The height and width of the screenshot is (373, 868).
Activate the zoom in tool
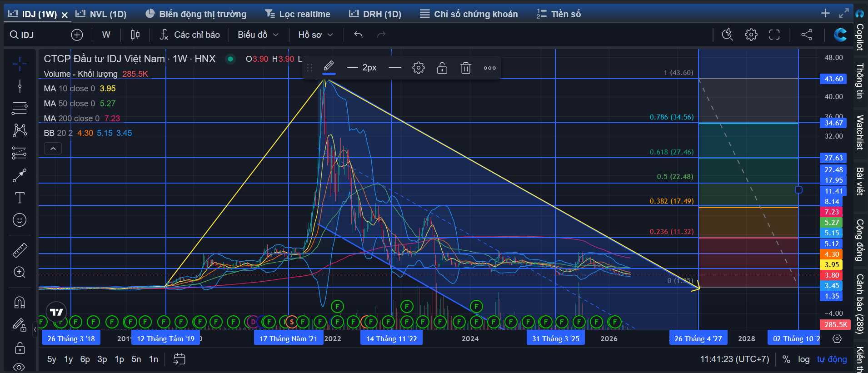(x=20, y=272)
